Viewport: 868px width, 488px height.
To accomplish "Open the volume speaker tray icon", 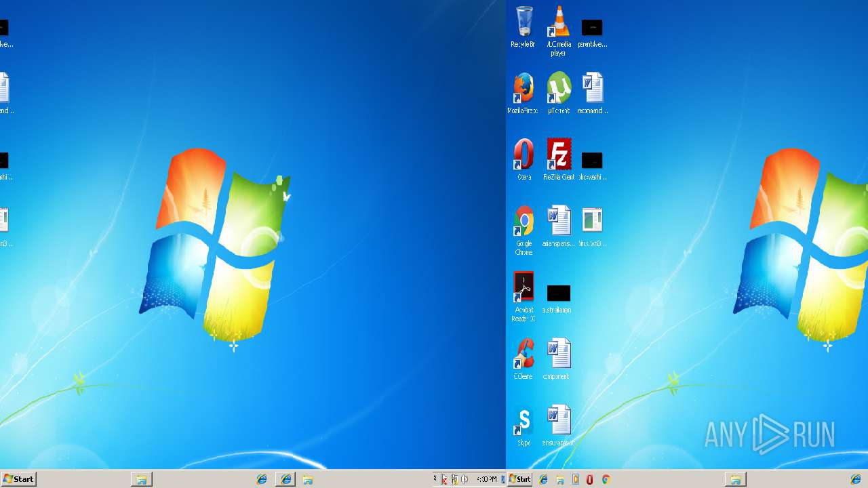I will click(x=465, y=479).
